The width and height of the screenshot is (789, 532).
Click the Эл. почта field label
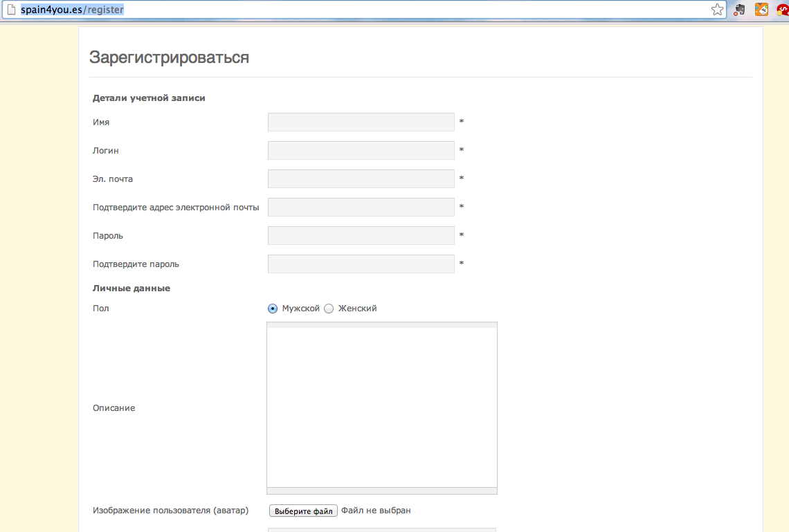click(x=113, y=179)
